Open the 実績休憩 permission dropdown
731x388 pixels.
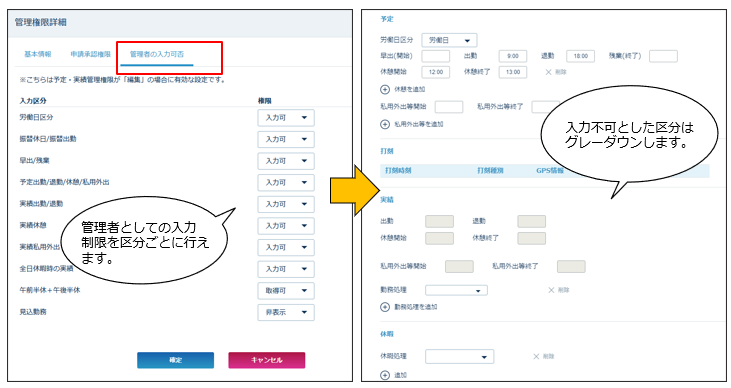coord(286,226)
